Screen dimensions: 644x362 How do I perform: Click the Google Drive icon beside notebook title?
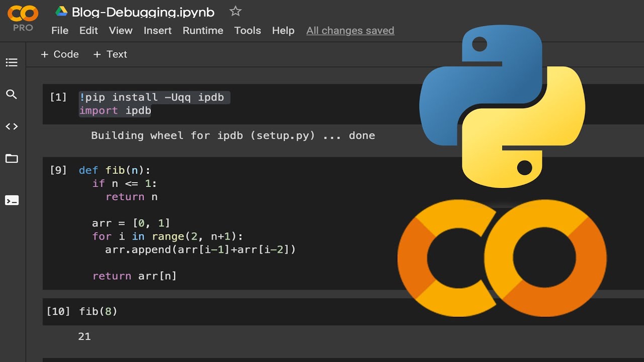(x=61, y=12)
